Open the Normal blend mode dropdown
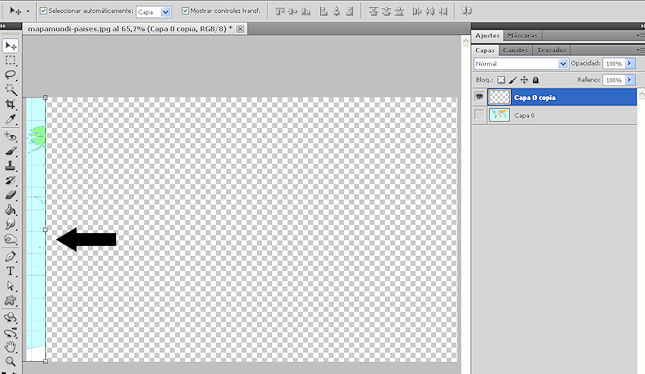Screen dimensions: 645x374 tap(563, 64)
